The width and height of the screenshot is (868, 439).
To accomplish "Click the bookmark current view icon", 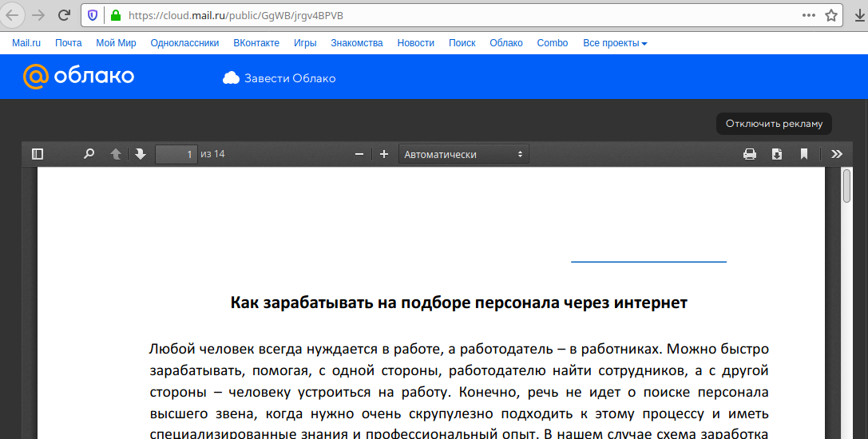I will pyautogui.click(x=804, y=154).
